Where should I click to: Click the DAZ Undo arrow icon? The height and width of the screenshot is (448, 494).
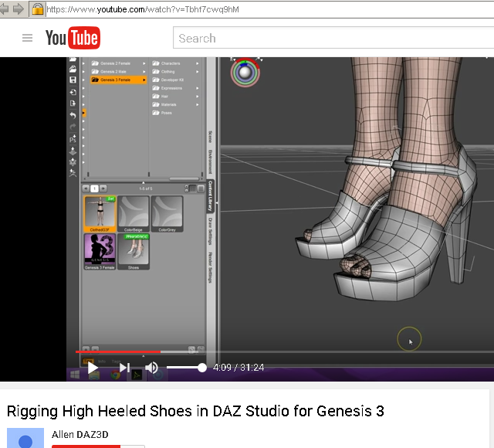click(73, 115)
